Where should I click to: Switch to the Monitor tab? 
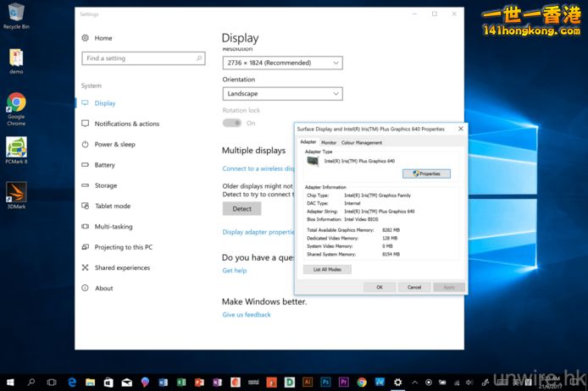[329, 143]
